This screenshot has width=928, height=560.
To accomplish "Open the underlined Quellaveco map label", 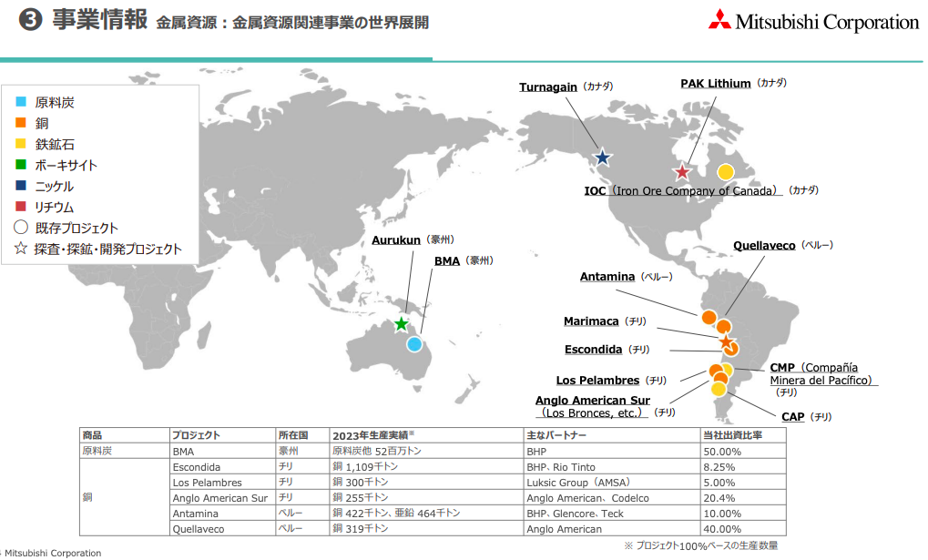I will 764,245.
